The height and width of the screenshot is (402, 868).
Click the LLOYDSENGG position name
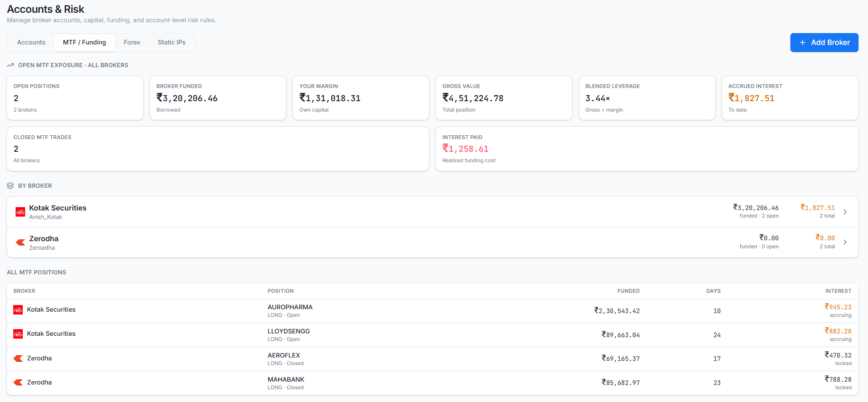(x=289, y=332)
